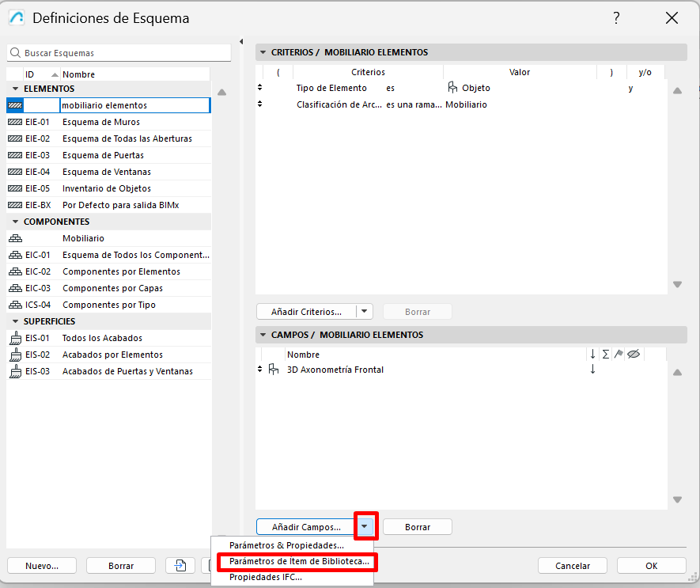This screenshot has height=588, width=700.
Task: Click the Buscar Esquemas search field
Action: coord(119,53)
